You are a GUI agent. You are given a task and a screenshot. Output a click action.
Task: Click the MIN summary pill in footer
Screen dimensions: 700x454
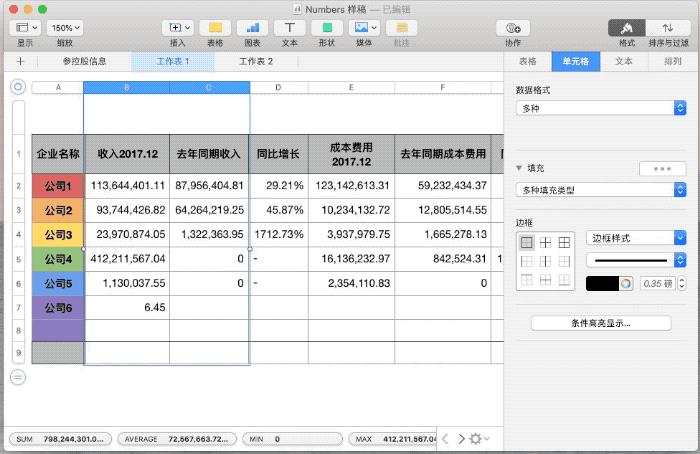[x=292, y=439]
